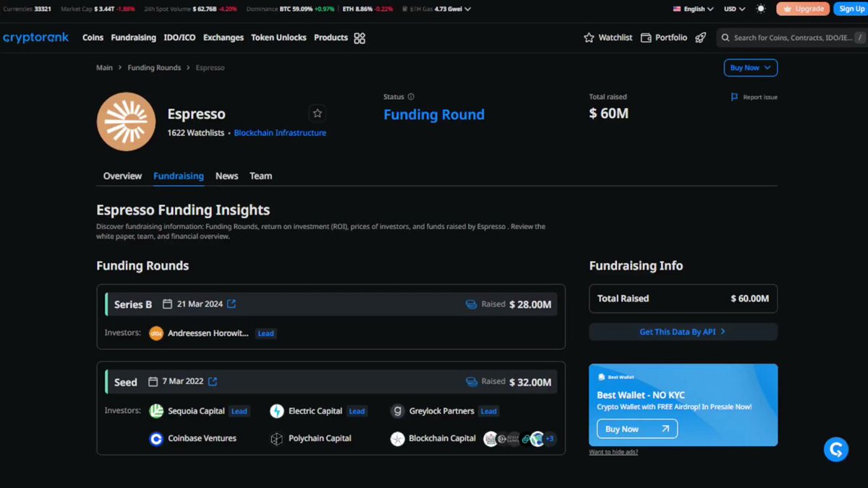Click Coinbase Ventures logo

click(x=156, y=439)
